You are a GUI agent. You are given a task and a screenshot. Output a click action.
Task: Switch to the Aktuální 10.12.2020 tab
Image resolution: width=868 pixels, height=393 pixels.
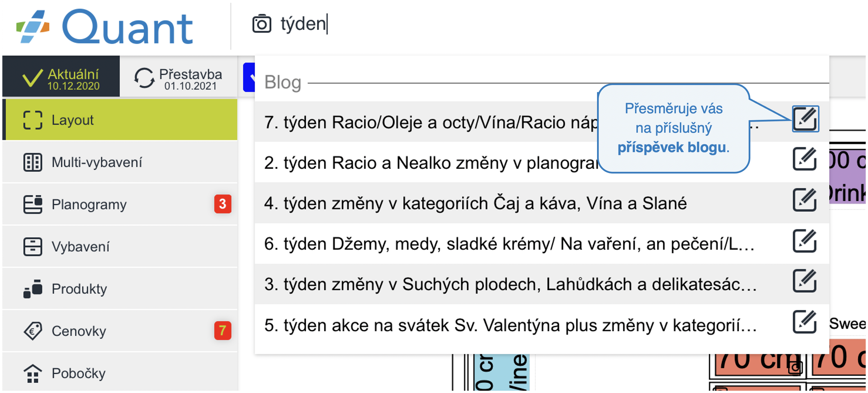tap(61, 77)
